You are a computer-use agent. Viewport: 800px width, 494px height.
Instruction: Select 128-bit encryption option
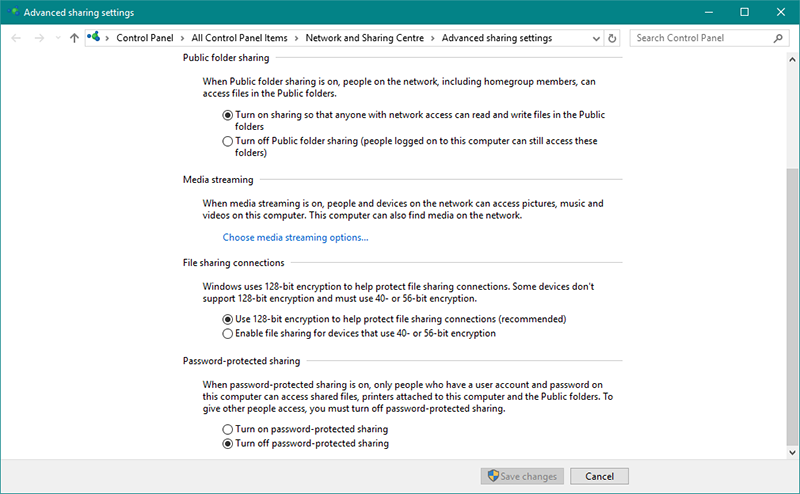pos(228,319)
